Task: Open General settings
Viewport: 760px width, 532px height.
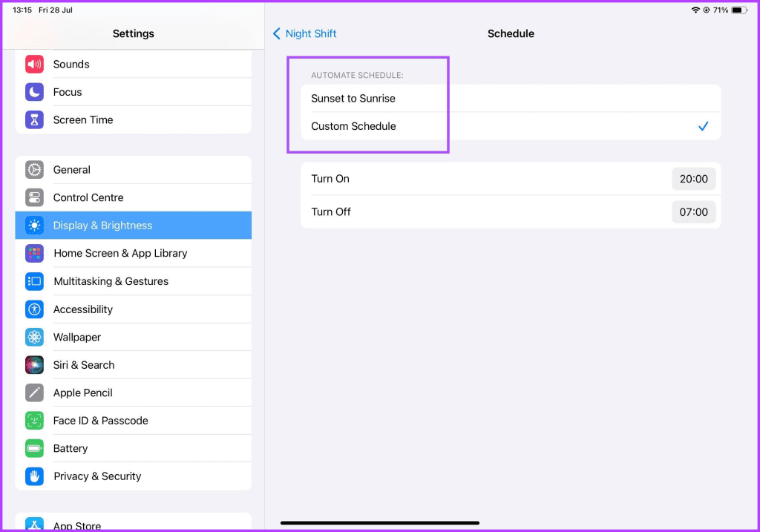Action: point(134,170)
